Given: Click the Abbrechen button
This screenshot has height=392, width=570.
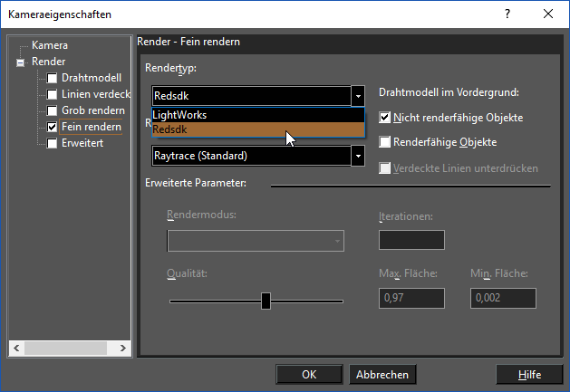Looking at the screenshot, I should 382,374.
